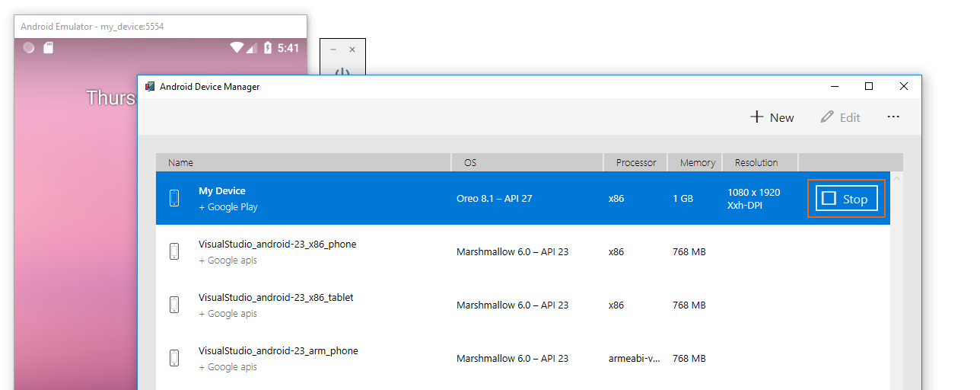Select the My Device row name
980x390 pixels.
[x=222, y=191]
